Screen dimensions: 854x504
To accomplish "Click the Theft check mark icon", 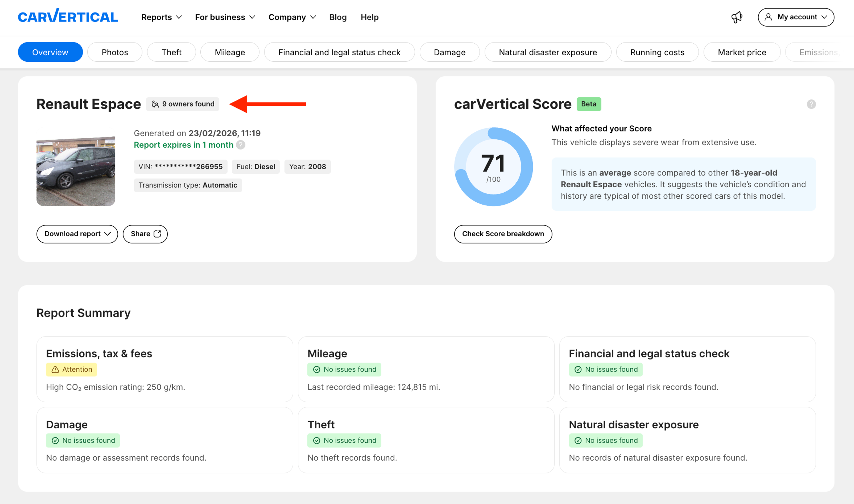I will (316, 440).
